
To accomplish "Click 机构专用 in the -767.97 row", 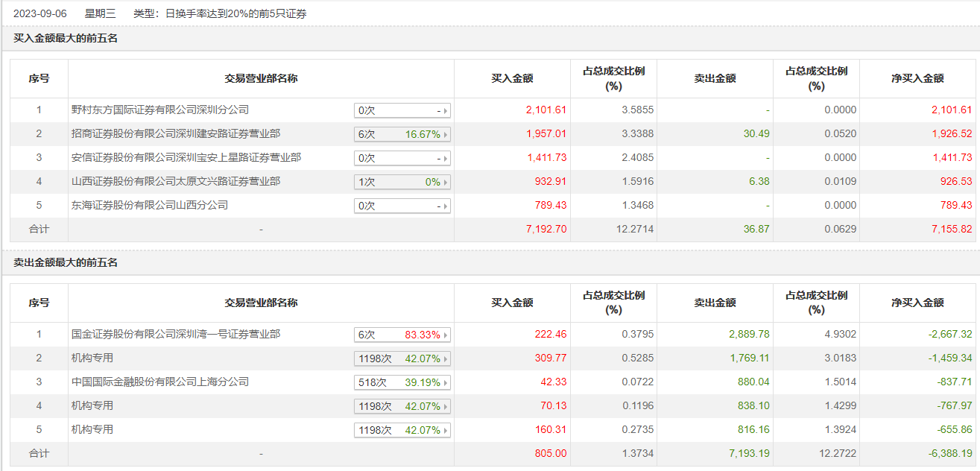I will coord(92,406).
